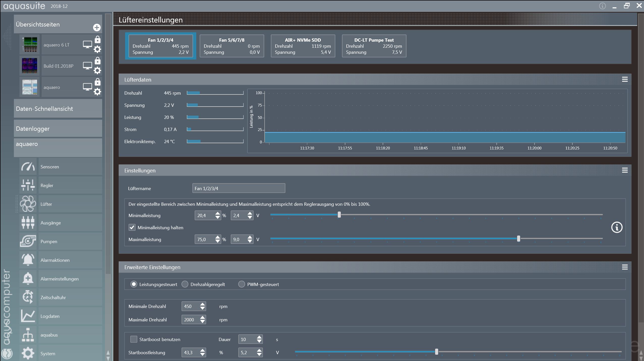Click the main panel vertical scrollbar
The height and width of the screenshot is (361, 644).
pyautogui.click(x=641, y=168)
